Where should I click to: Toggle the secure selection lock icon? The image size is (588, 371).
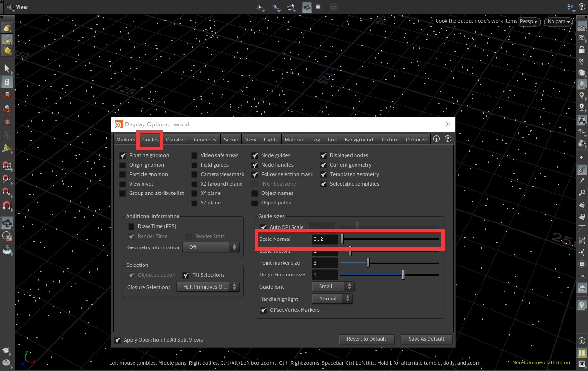coord(7,81)
